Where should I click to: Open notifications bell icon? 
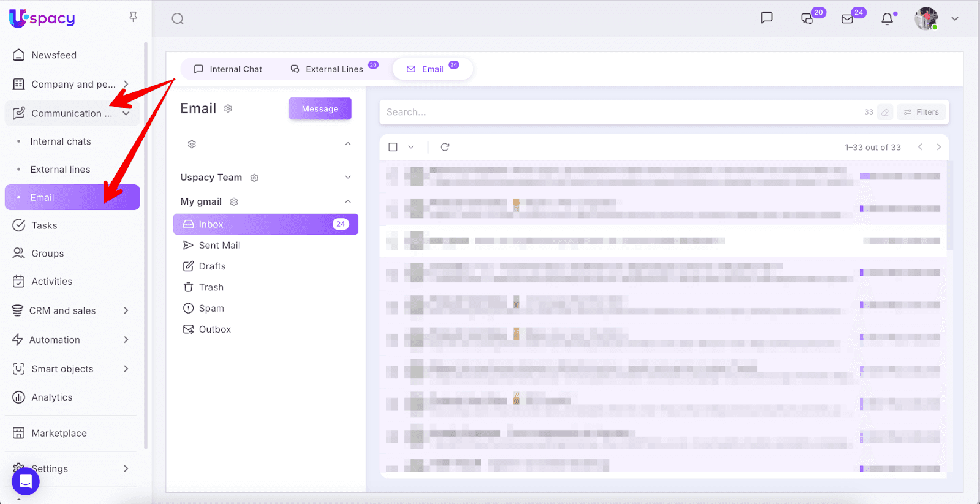tap(887, 19)
